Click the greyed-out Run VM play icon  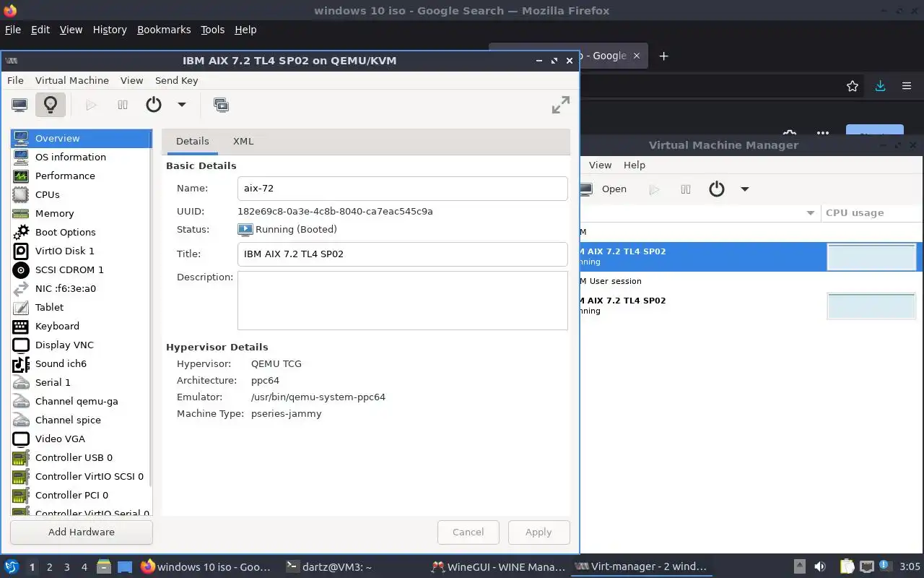pyautogui.click(x=91, y=105)
